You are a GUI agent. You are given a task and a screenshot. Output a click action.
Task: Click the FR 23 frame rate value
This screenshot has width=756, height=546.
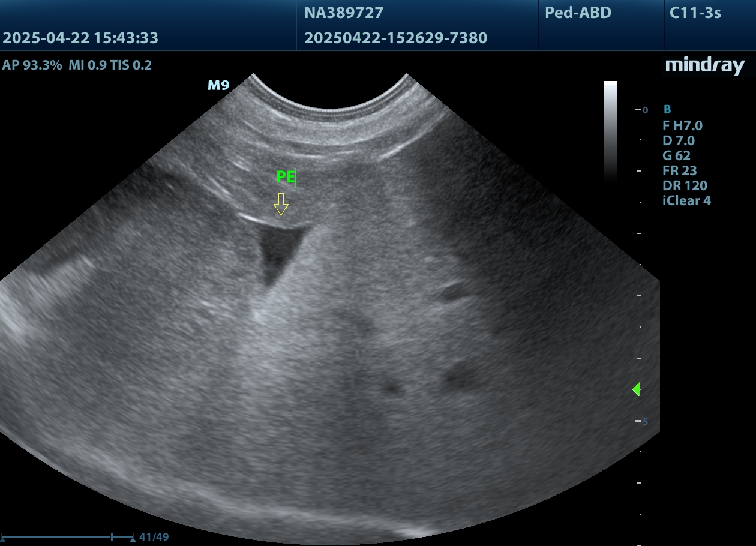(679, 170)
